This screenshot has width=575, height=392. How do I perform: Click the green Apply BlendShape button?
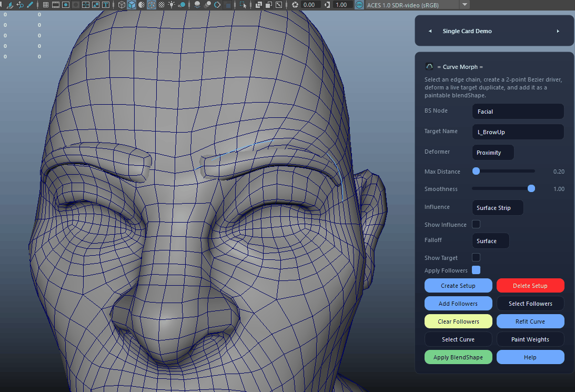458,357
